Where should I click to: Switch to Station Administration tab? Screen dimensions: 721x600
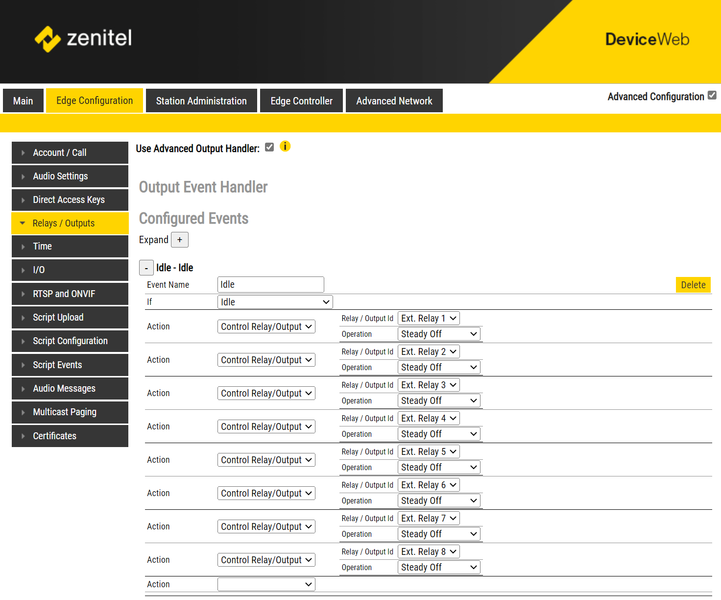pyautogui.click(x=201, y=101)
